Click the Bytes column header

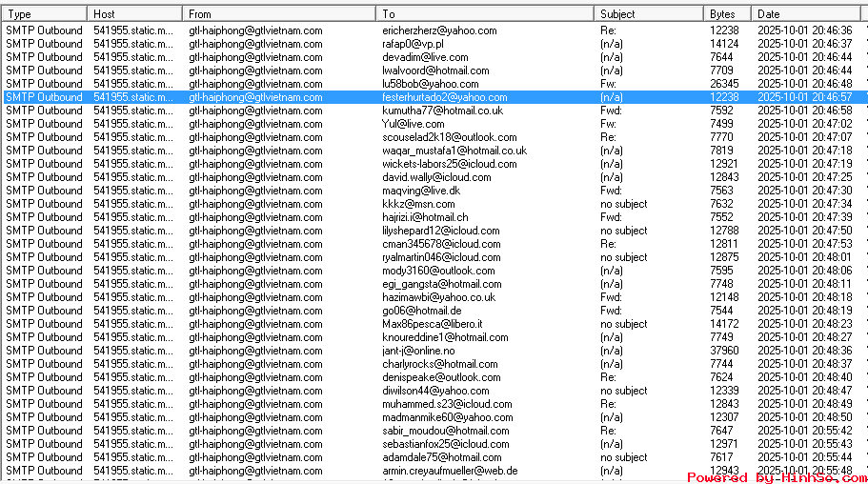pos(728,14)
